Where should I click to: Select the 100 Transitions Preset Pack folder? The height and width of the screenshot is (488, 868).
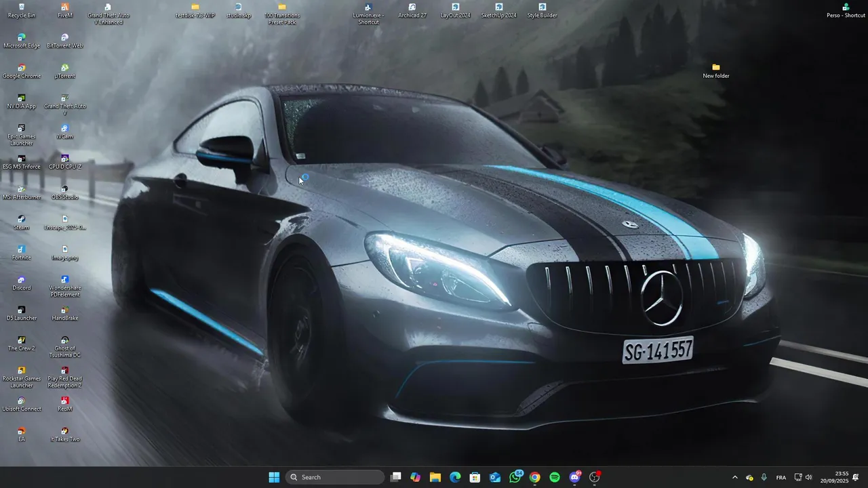tap(282, 14)
